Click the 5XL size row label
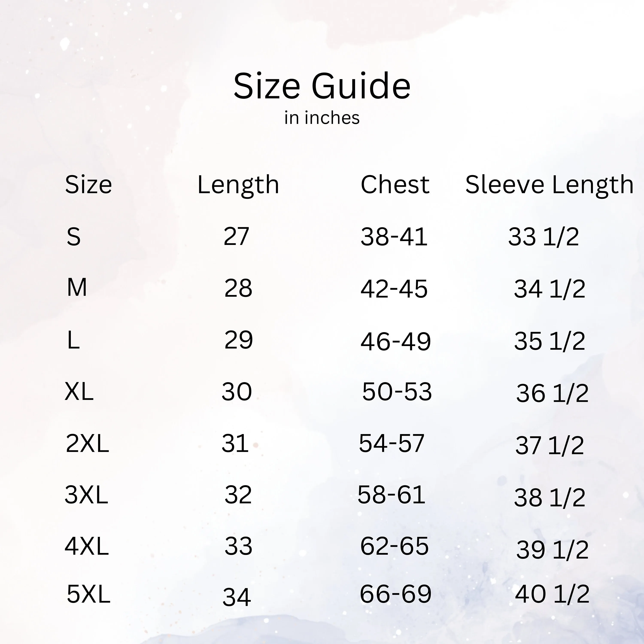The height and width of the screenshot is (644, 644). click(x=88, y=594)
